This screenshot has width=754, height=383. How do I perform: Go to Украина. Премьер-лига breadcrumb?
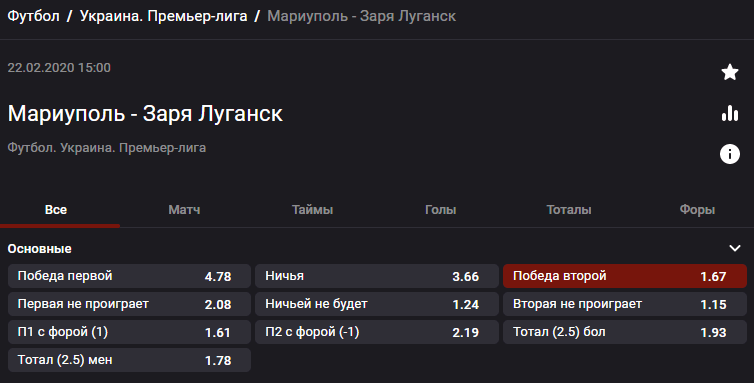pos(163,16)
